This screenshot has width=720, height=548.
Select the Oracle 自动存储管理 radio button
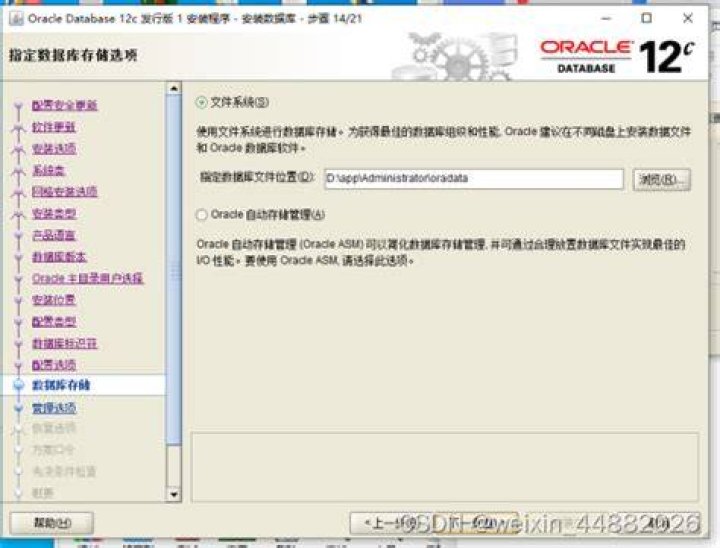pyautogui.click(x=201, y=215)
